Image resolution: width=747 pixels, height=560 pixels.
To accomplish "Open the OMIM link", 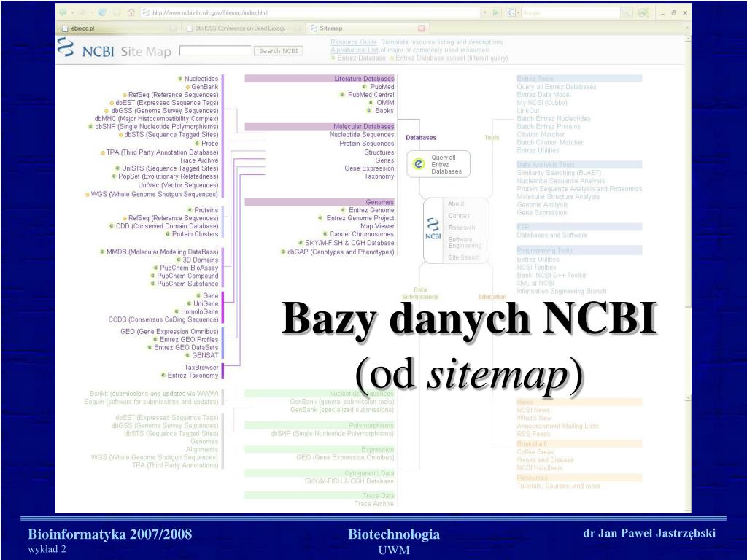I will click(385, 102).
